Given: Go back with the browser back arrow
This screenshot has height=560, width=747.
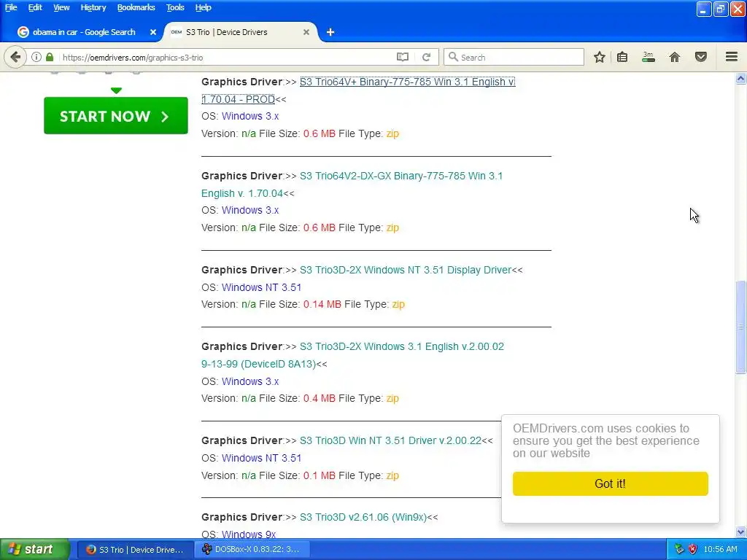Looking at the screenshot, I should pos(15,57).
